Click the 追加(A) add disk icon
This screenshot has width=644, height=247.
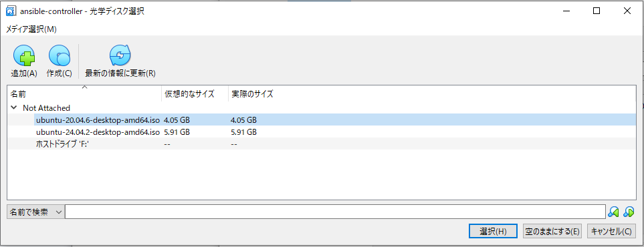click(24, 55)
